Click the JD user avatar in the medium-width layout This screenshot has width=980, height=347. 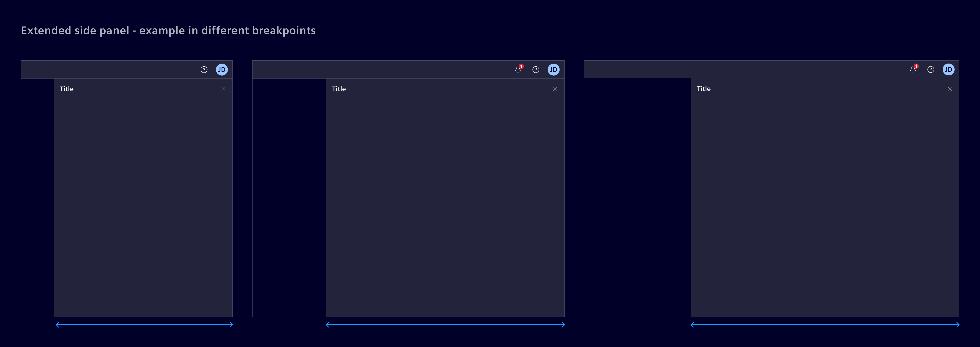[554, 69]
